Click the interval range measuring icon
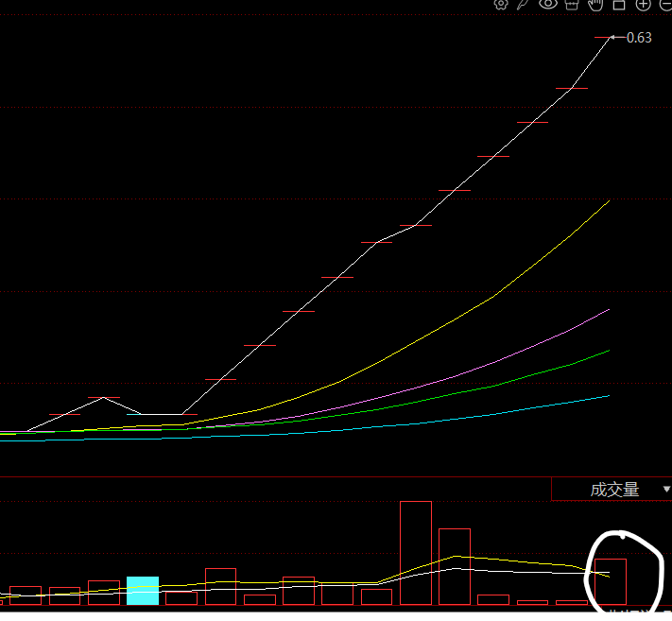The image size is (672, 621). pyautogui.click(x=572, y=5)
